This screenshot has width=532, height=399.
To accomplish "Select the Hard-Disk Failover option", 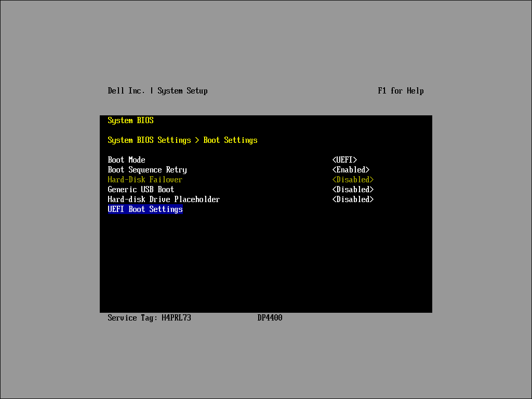I will coord(145,179).
